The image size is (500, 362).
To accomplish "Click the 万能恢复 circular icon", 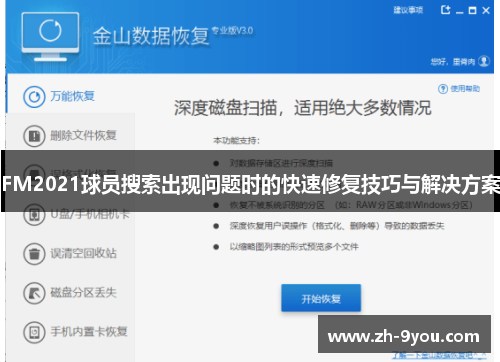I will point(34,97).
